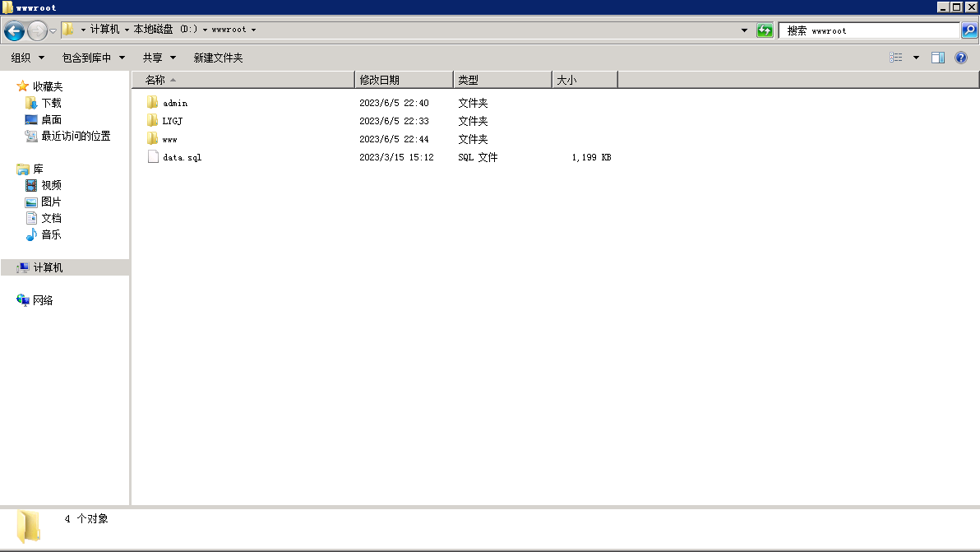Image resolution: width=980 pixels, height=552 pixels.
Task: Select 网络 in navigation pane
Action: 43,300
